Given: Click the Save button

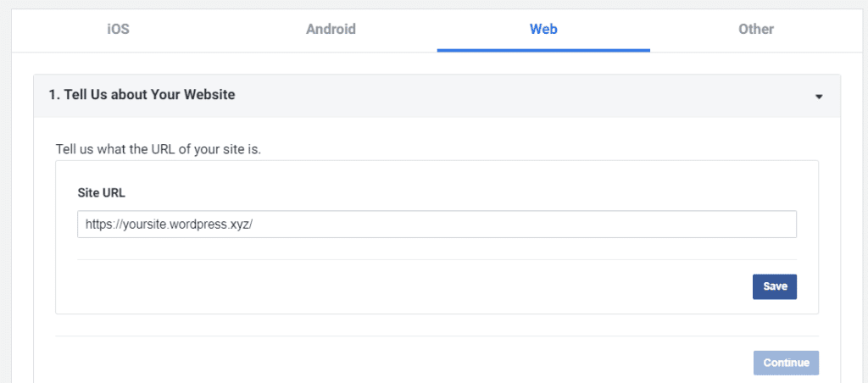Looking at the screenshot, I should coord(775,286).
